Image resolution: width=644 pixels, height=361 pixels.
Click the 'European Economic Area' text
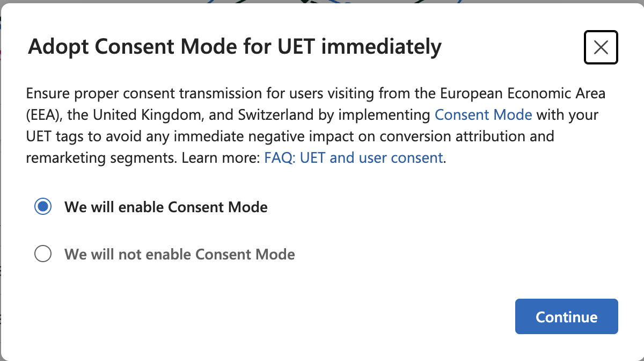coord(523,93)
